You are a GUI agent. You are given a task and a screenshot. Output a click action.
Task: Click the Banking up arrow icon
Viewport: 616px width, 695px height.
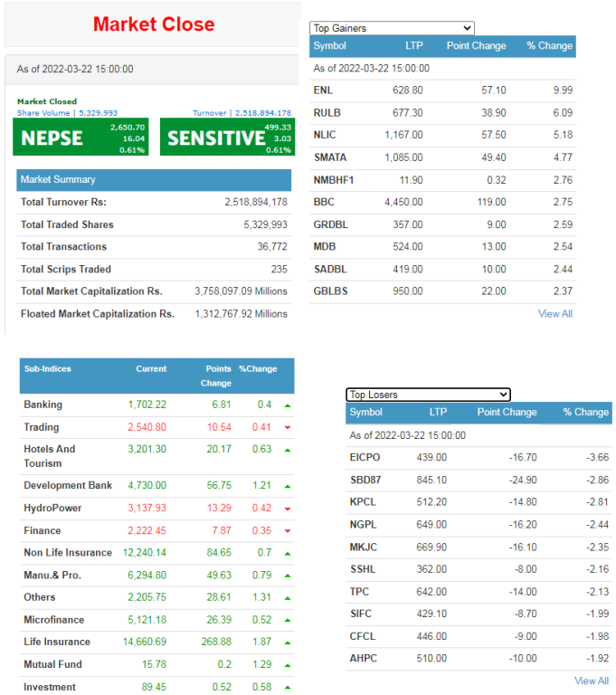[x=288, y=405]
